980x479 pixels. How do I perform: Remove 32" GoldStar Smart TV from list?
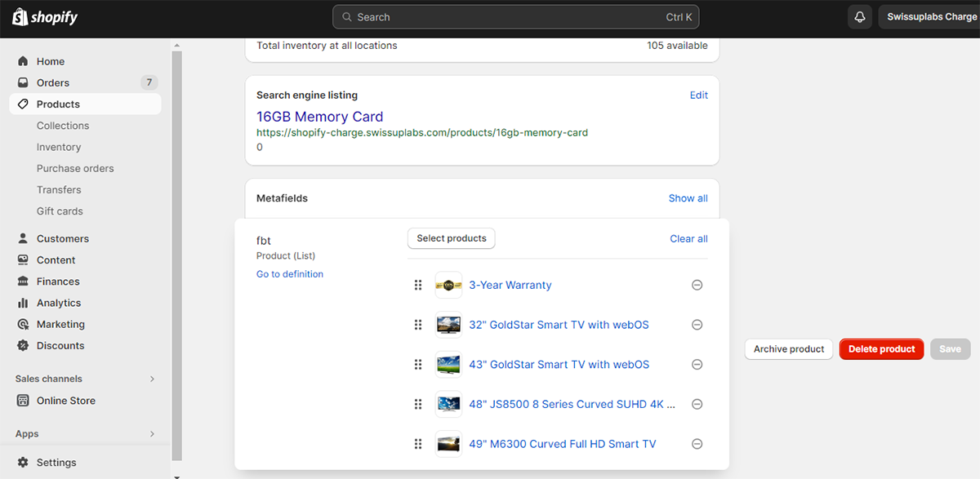[x=697, y=325]
